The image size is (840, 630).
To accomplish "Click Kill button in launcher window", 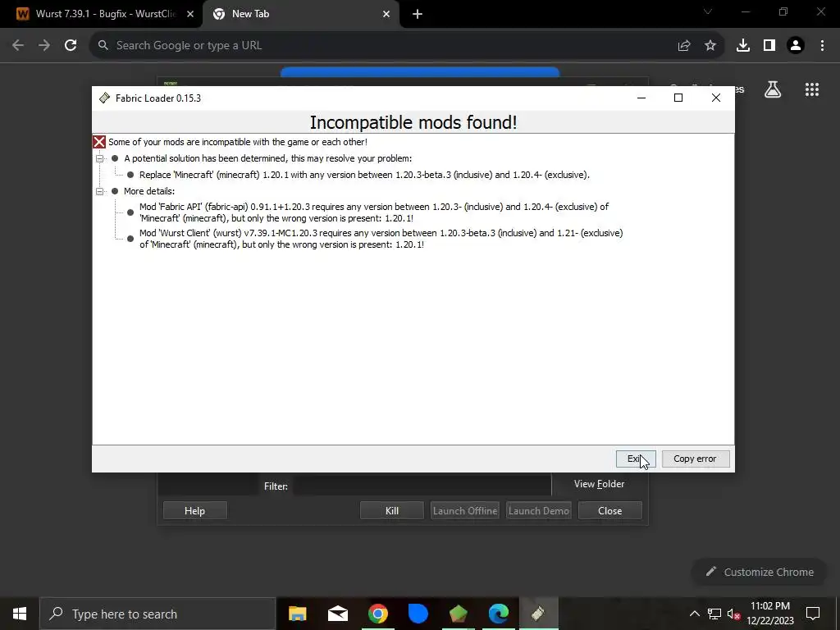I will (392, 510).
